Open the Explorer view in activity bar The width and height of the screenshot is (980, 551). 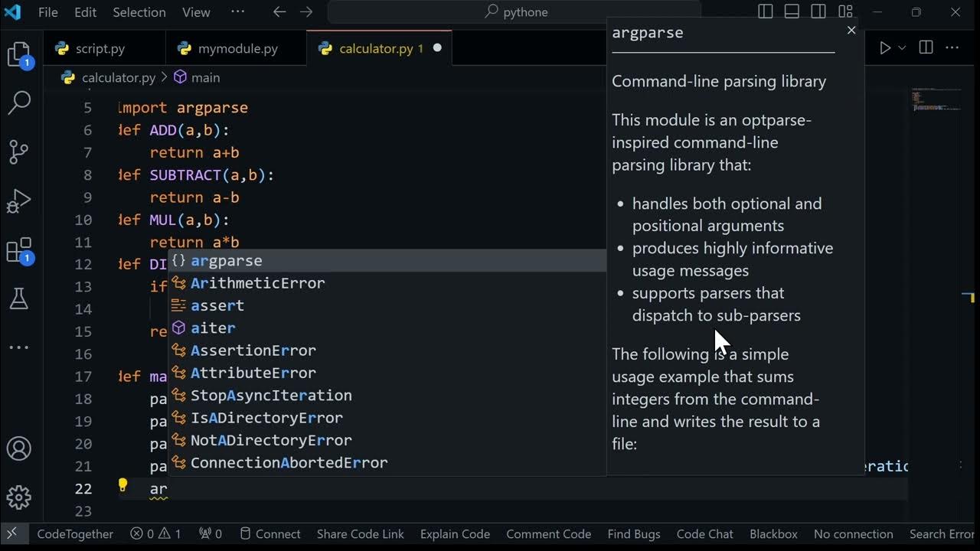click(x=19, y=54)
